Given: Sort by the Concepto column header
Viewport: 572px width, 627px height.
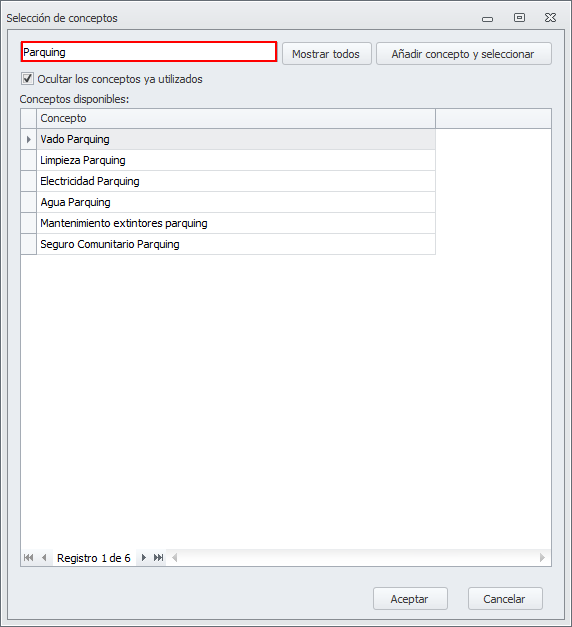Looking at the screenshot, I should 236,118.
